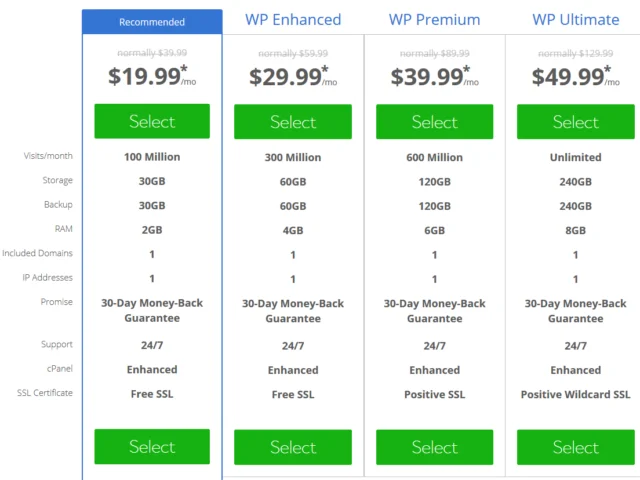Click bottom Select button of WP Ultimate

pyautogui.click(x=576, y=447)
